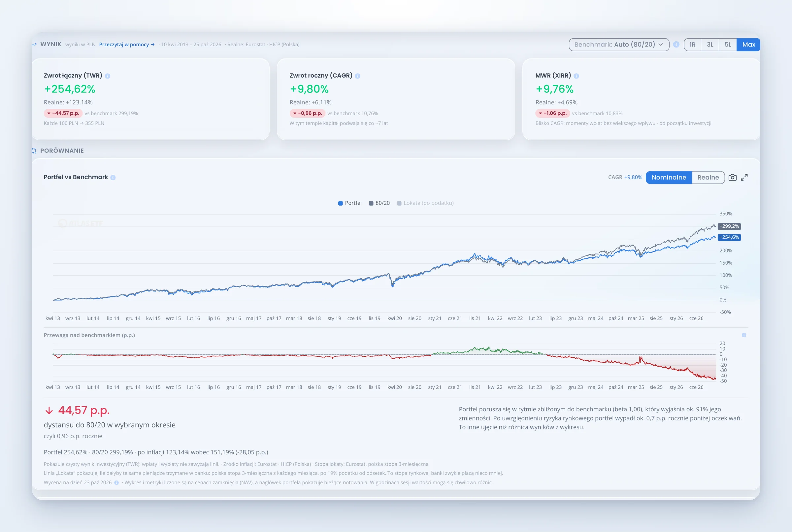Viewport: 792px width, 532px height.
Task: Click the +254,6% portfolio end label
Action: pos(729,238)
